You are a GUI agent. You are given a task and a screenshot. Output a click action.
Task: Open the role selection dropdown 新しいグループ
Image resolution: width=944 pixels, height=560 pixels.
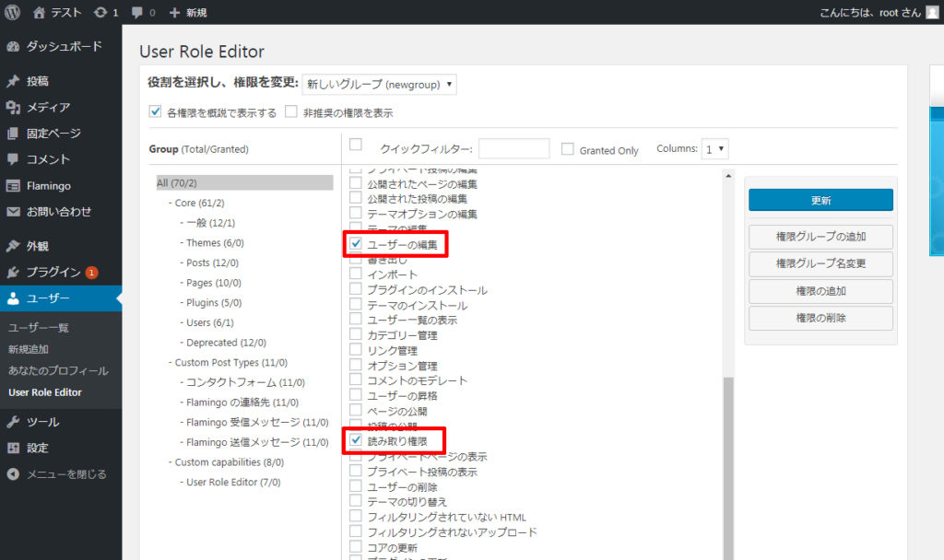[379, 85]
